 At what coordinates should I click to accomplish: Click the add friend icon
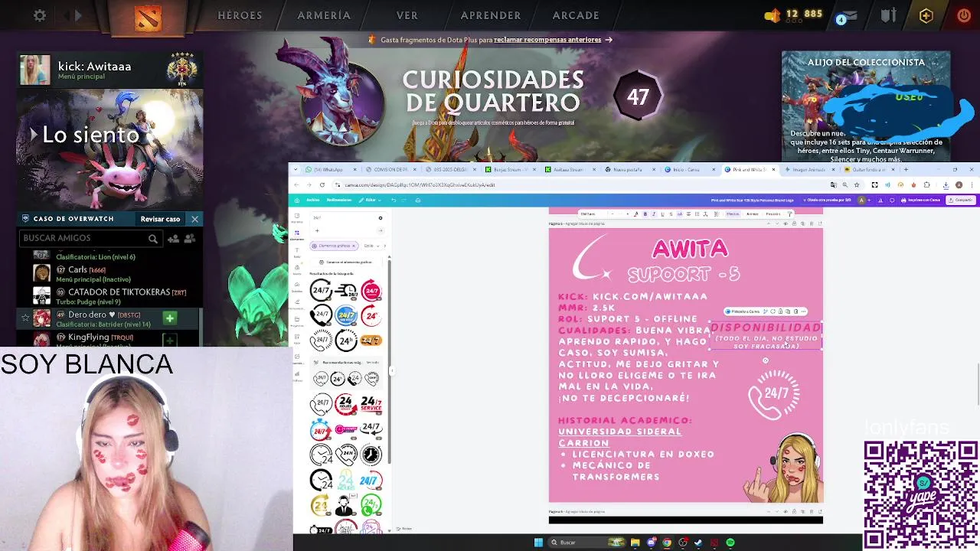[x=173, y=239]
